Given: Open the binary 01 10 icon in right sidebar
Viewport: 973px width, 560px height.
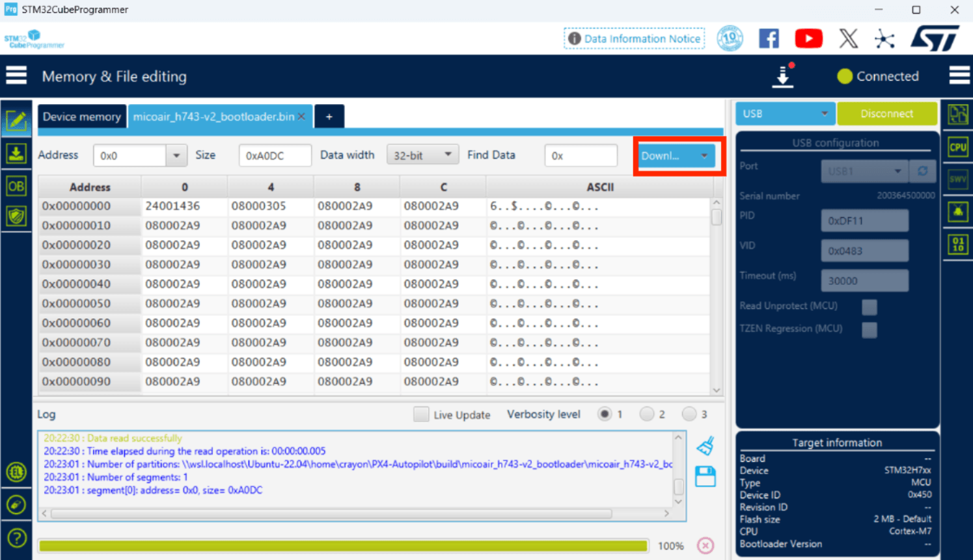Looking at the screenshot, I should (958, 245).
